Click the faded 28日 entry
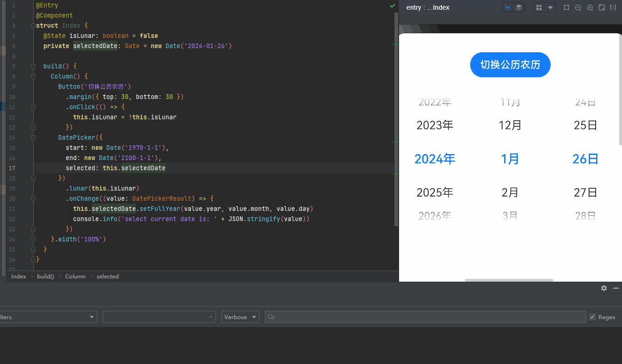Viewport: 622px width, 364px height. tap(585, 216)
